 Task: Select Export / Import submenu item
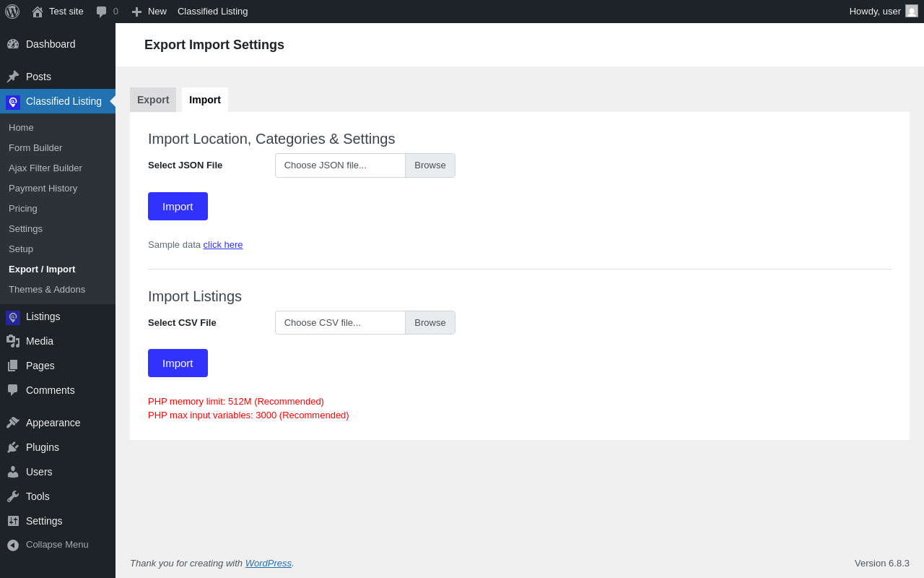pyautogui.click(x=42, y=269)
